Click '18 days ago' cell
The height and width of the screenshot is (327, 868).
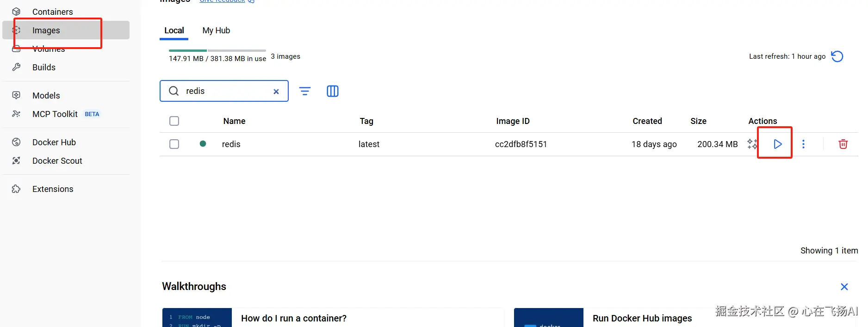[x=654, y=144]
